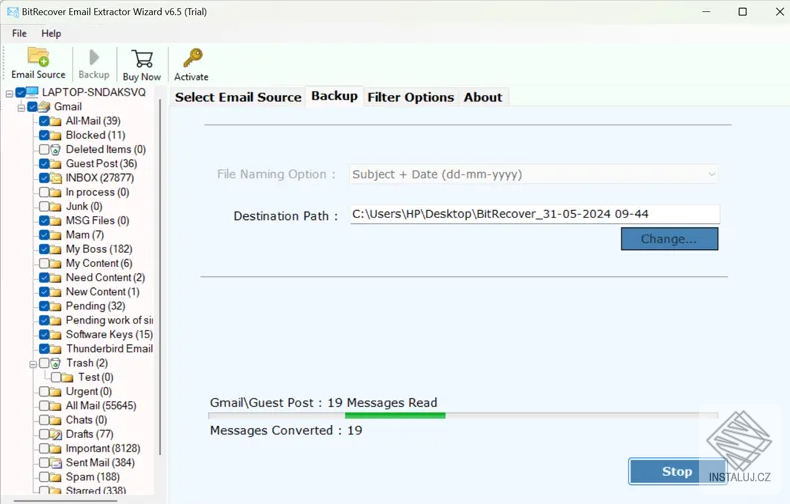
Task: Switch to Filter Options tab
Action: coord(411,97)
